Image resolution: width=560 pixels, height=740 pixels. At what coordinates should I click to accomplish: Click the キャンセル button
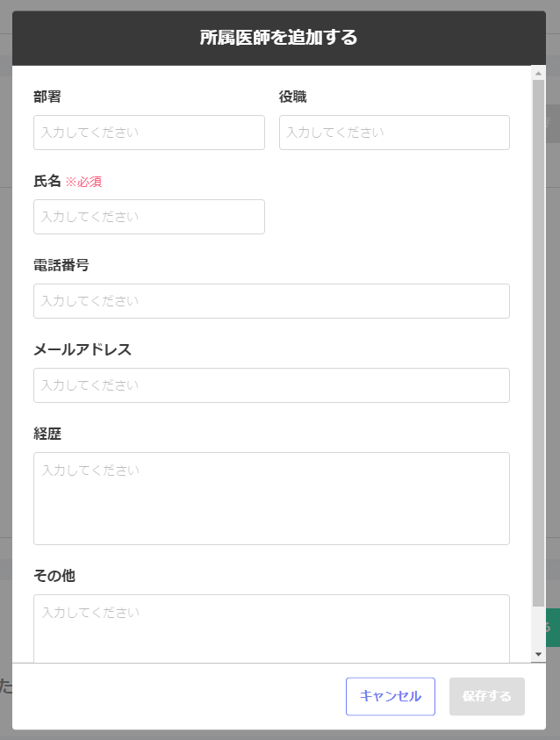[x=391, y=697]
